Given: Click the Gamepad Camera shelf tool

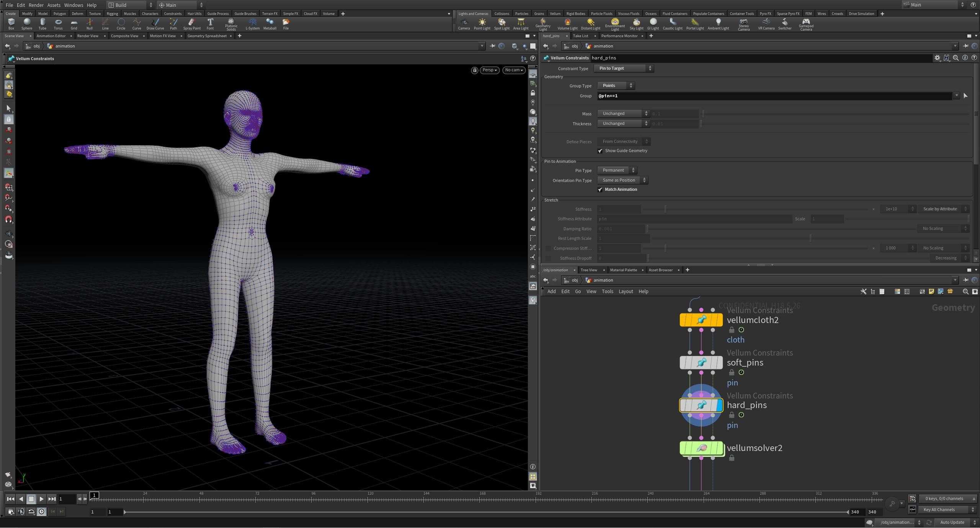Looking at the screenshot, I should 805,24.
